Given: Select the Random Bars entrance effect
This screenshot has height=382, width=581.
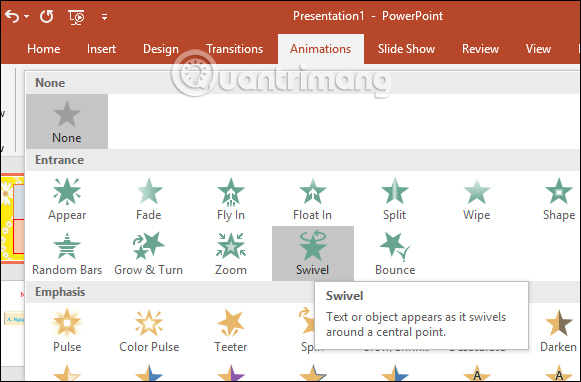Looking at the screenshot, I should tap(67, 254).
